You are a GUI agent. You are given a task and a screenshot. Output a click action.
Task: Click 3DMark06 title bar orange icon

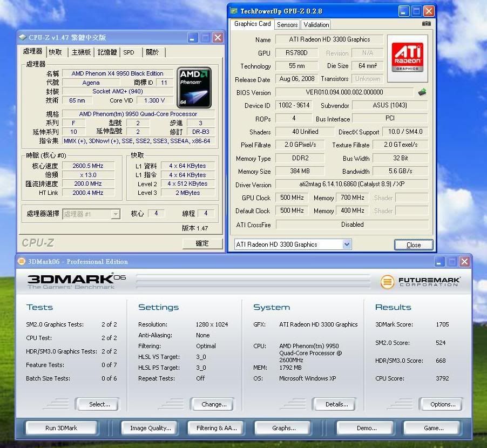21,261
